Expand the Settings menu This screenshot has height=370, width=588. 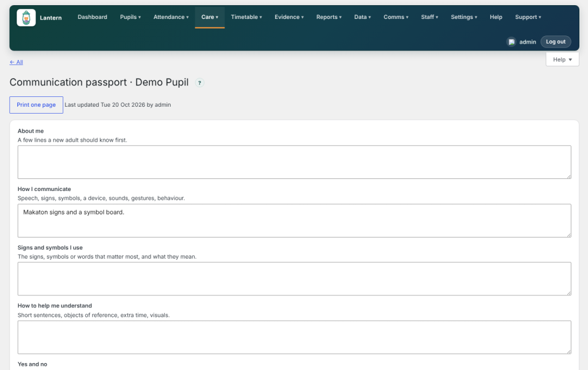pos(464,17)
